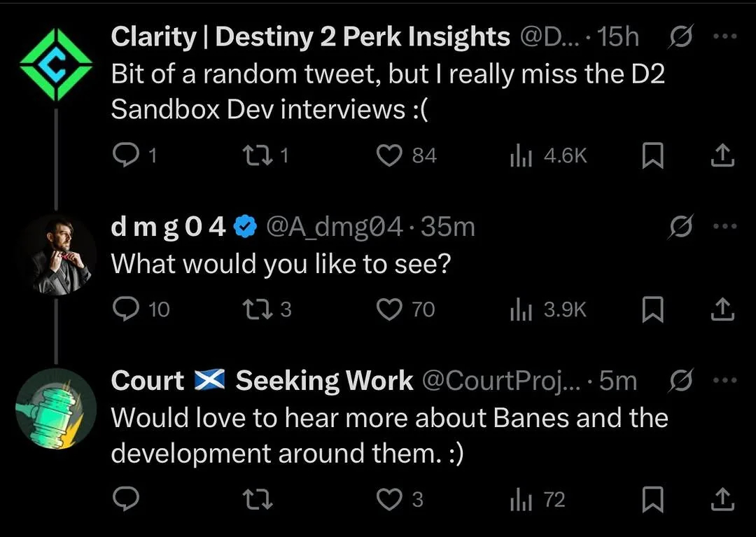Open the @A_dmg04 handle link
The image size is (756, 537).
click(x=334, y=227)
